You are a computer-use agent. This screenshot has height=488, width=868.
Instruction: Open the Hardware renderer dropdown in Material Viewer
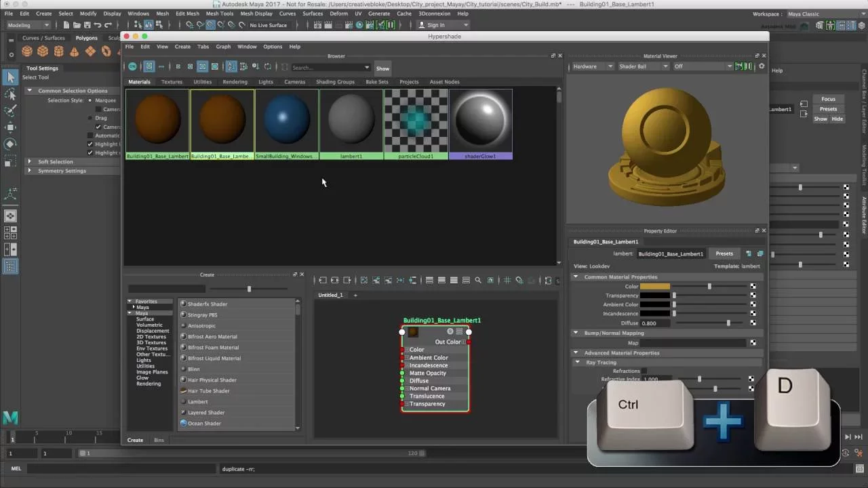pos(593,66)
